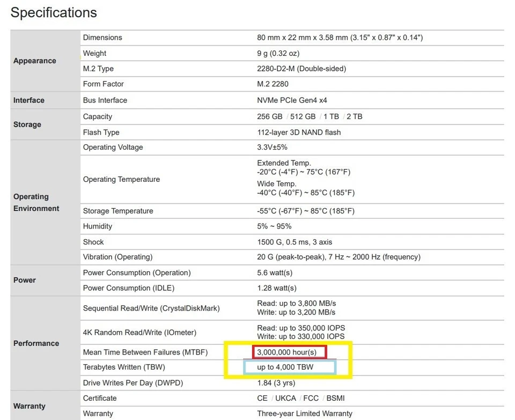
Task: Click the Storage Temperature label
Action: click(x=118, y=211)
